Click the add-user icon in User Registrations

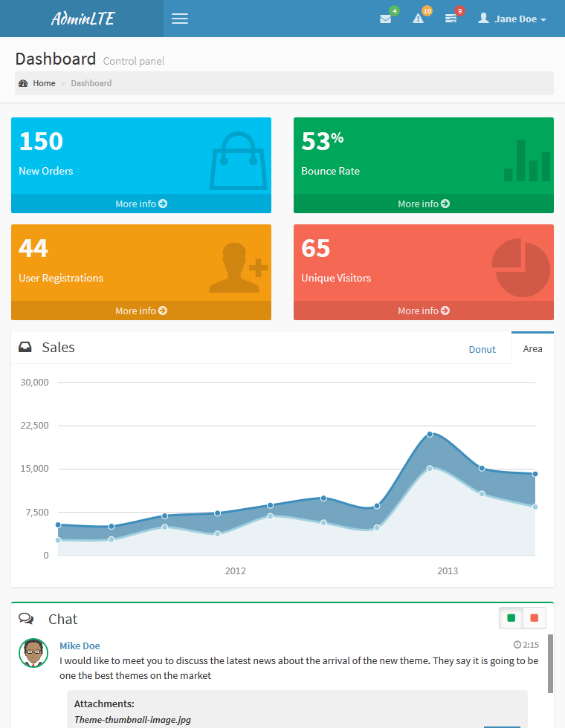pos(239,268)
